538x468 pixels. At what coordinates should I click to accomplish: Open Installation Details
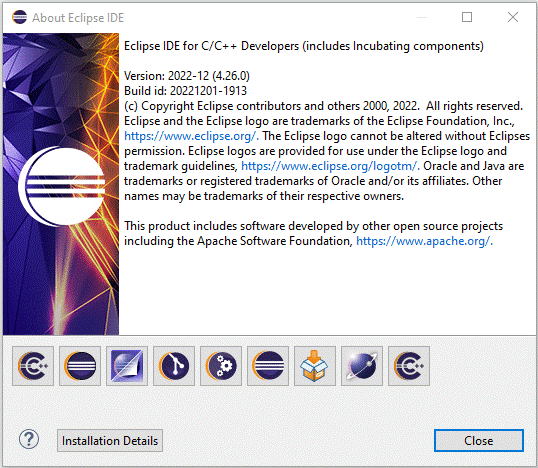click(x=110, y=441)
